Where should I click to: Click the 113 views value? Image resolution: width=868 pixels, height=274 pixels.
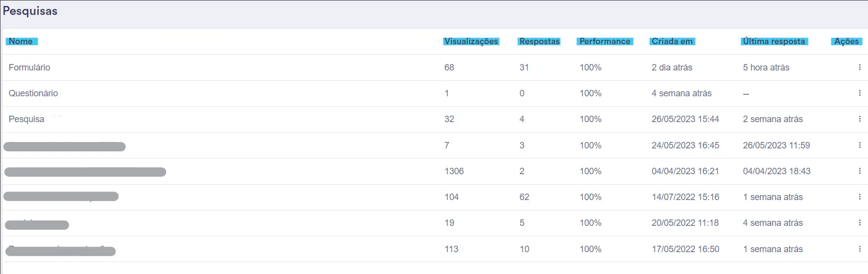click(451, 249)
